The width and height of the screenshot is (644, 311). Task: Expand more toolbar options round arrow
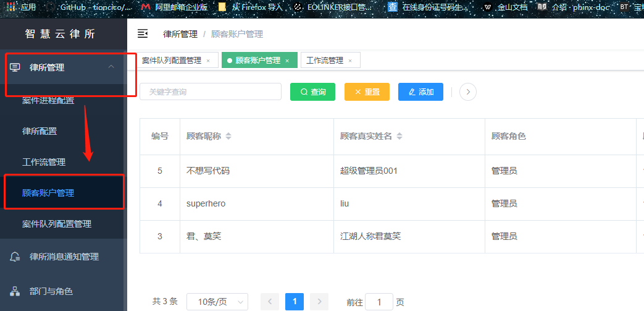[x=468, y=92]
